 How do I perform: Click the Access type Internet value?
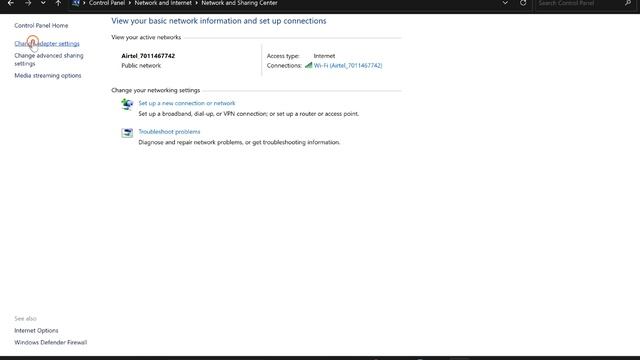click(x=324, y=56)
